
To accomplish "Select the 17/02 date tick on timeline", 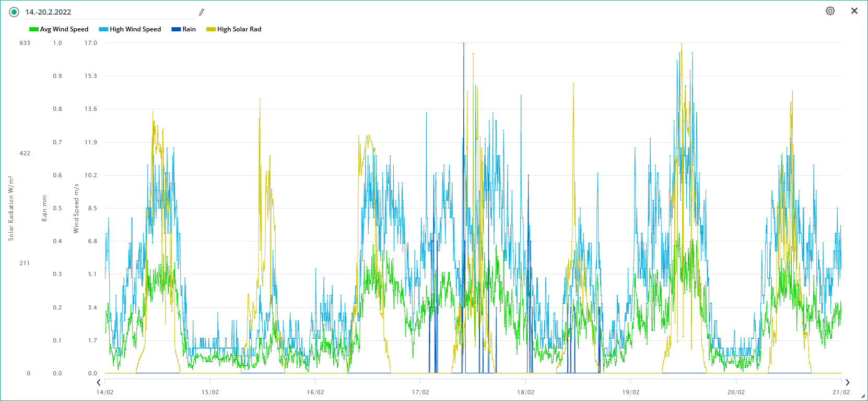I will 420,392.
